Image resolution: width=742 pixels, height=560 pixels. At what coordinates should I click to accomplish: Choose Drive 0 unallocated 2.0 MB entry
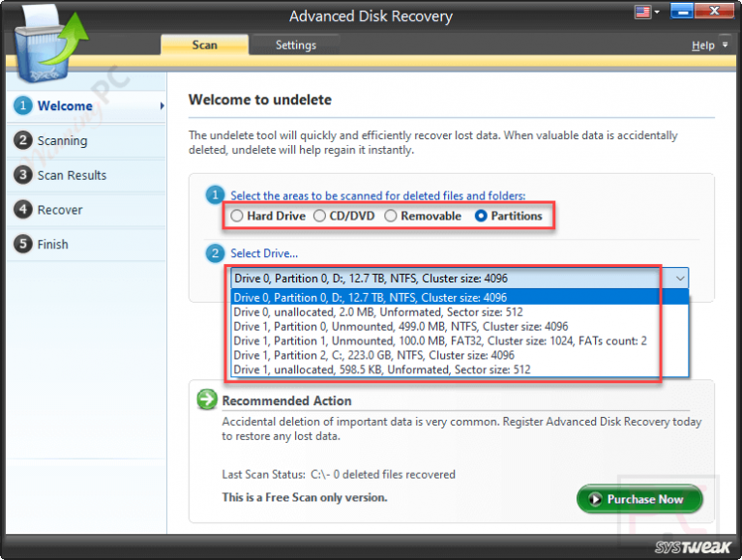pyautogui.click(x=459, y=312)
